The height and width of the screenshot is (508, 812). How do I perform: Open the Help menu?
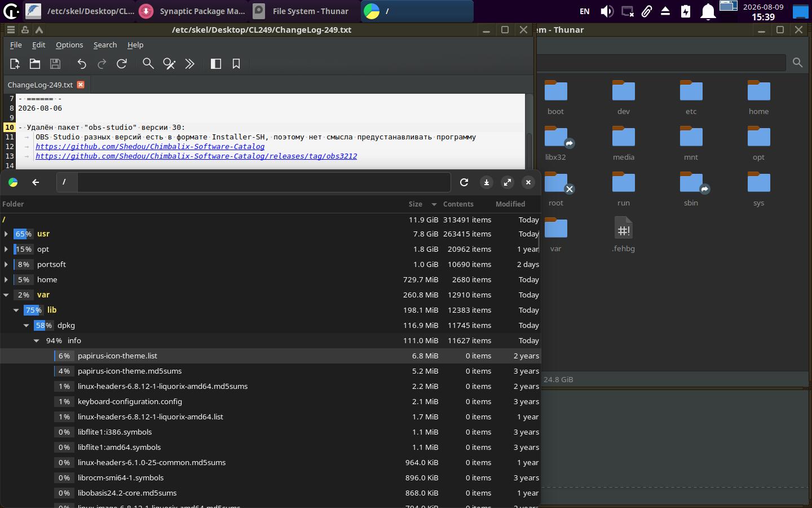135,45
